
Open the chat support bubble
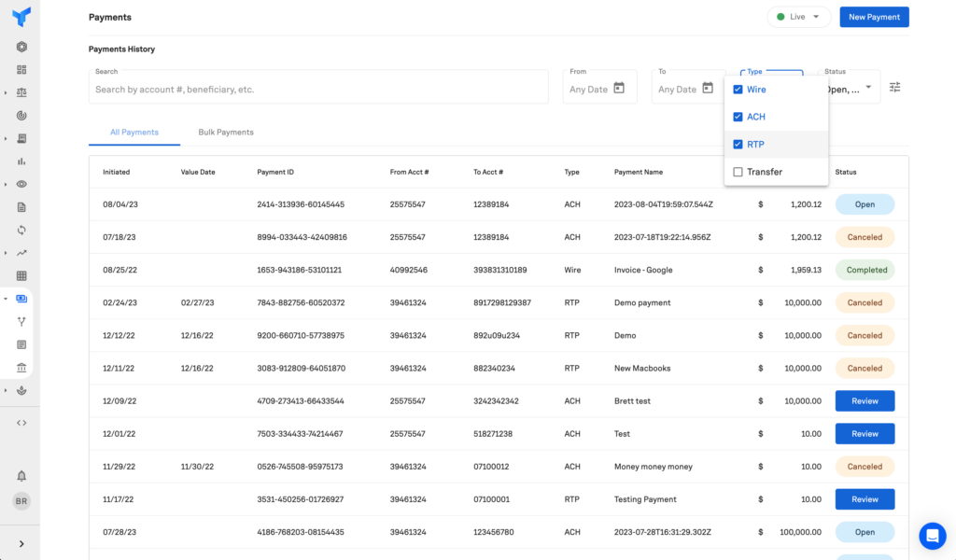pyautogui.click(x=933, y=537)
